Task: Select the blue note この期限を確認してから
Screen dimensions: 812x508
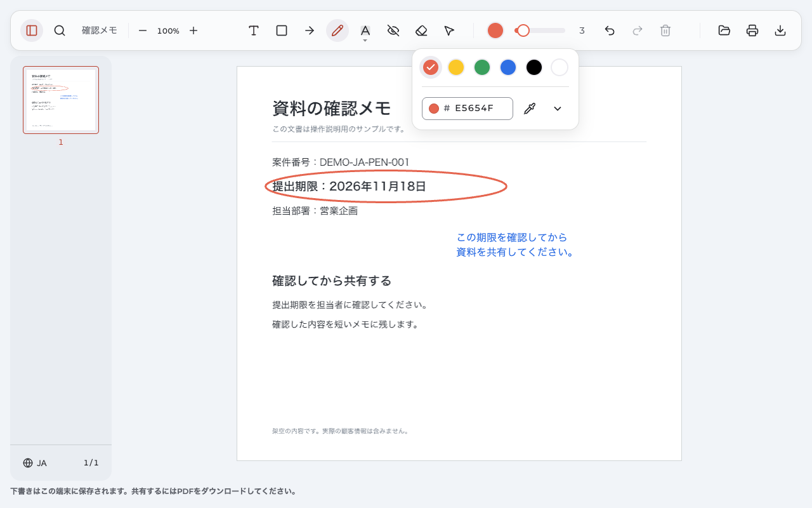Action: click(511, 237)
